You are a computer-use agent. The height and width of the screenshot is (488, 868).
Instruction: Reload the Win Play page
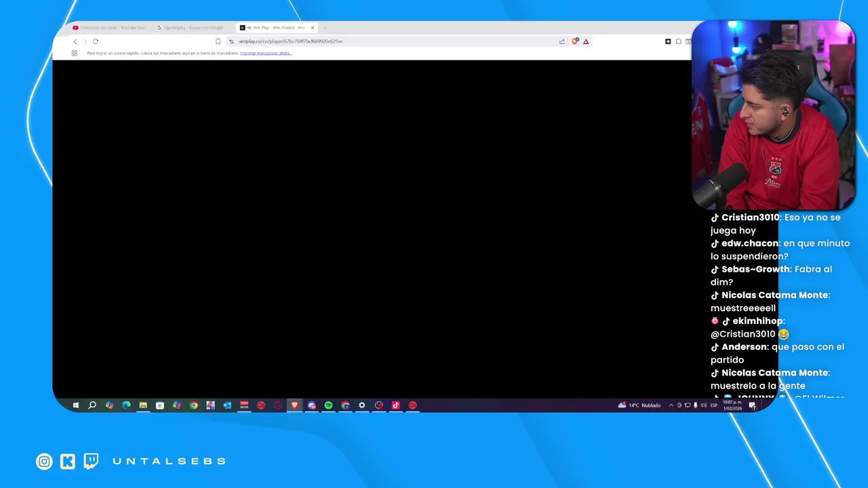coord(96,41)
